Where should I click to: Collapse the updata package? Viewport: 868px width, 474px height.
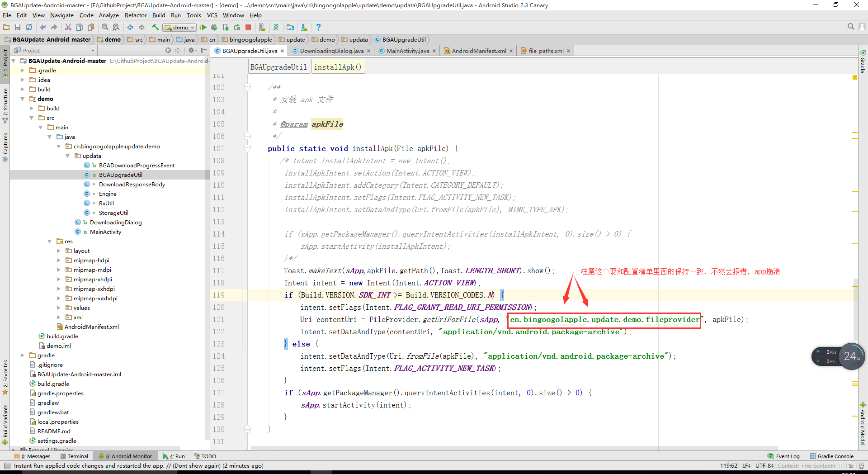click(x=67, y=156)
